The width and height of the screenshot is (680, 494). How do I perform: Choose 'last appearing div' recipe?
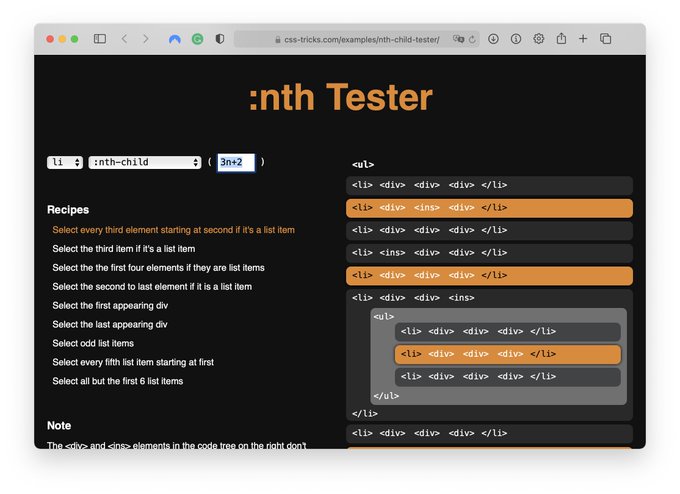click(x=110, y=324)
